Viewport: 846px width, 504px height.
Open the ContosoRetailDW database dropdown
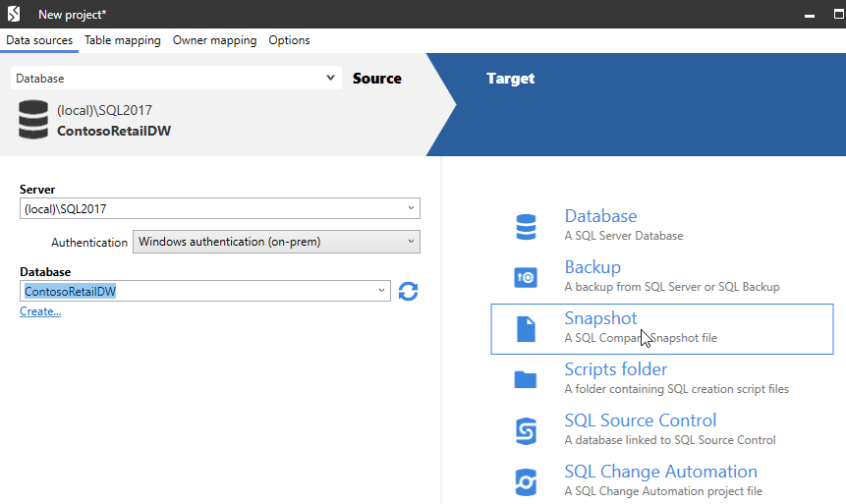pos(381,291)
